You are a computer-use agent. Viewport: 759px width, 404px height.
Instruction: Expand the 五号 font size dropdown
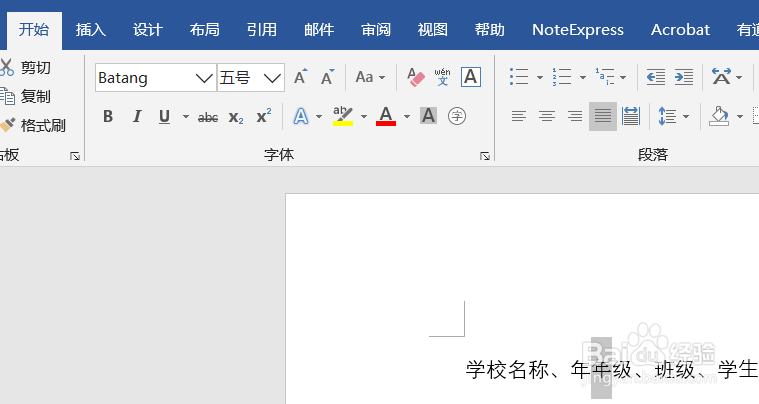(272, 77)
